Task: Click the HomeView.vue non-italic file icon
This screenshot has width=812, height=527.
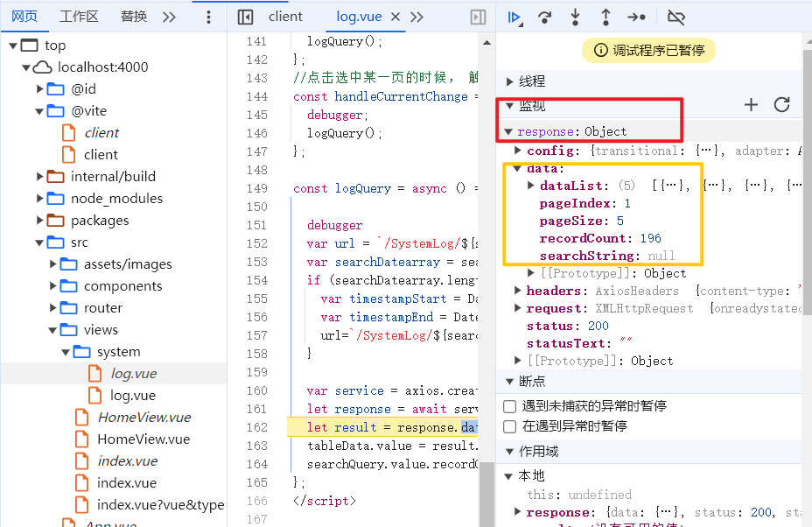Action: pyautogui.click(x=82, y=439)
